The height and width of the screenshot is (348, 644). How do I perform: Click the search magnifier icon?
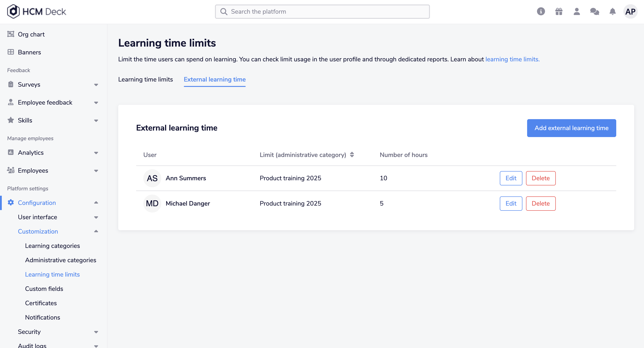(x=224, y=12)
